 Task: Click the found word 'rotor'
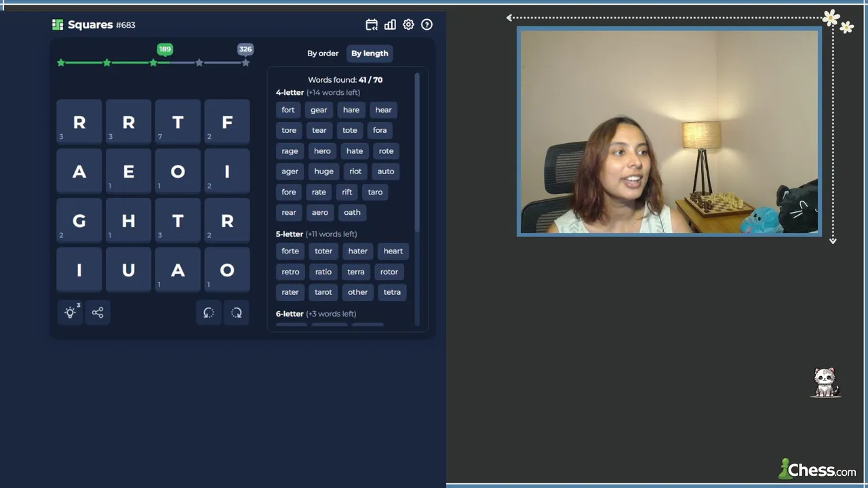[x=389, y=272]
